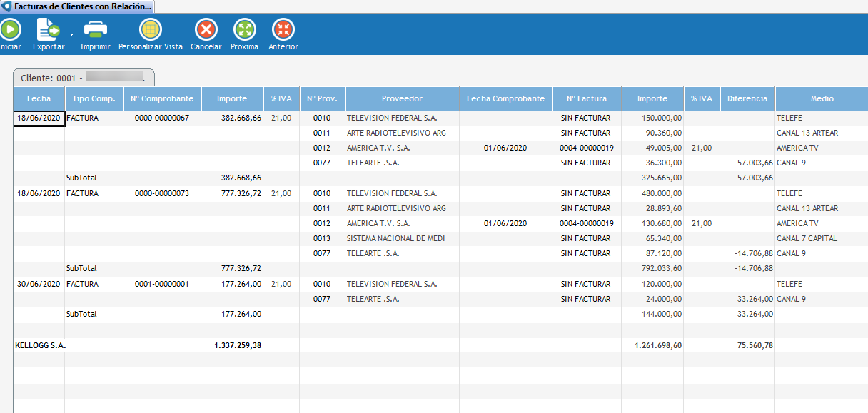Click the Nº Comprobante column header
This screenshot has width=868, height=413.
[162, 99]
